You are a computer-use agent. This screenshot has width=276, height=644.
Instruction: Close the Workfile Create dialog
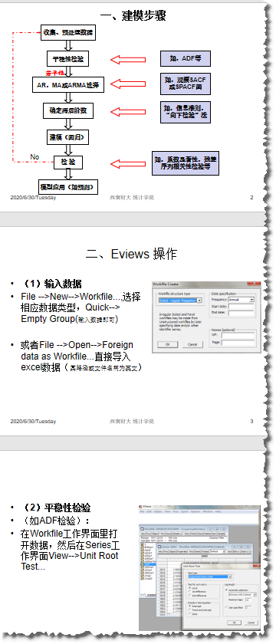(254, 284)
